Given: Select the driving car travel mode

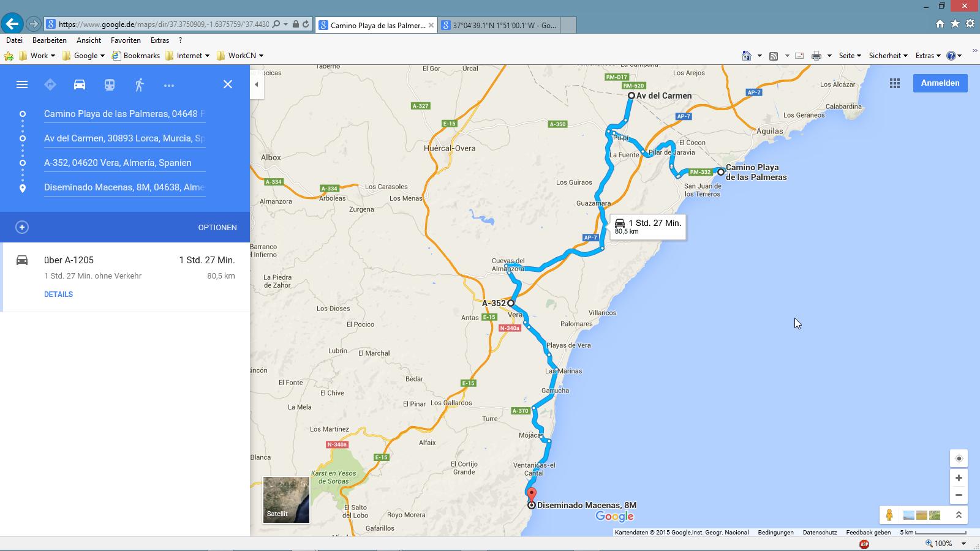Looking at the screenshot, I should point(80,84).
